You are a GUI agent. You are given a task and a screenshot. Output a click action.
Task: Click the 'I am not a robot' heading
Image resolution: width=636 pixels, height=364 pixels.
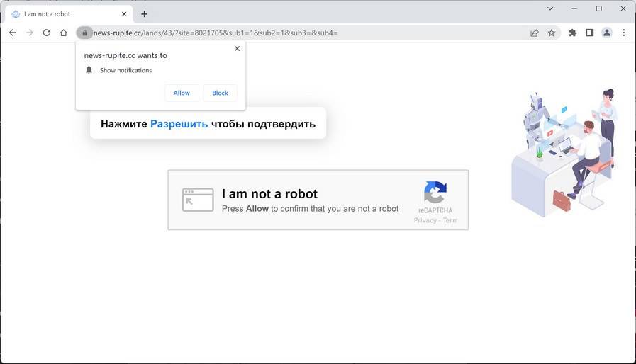269,194
